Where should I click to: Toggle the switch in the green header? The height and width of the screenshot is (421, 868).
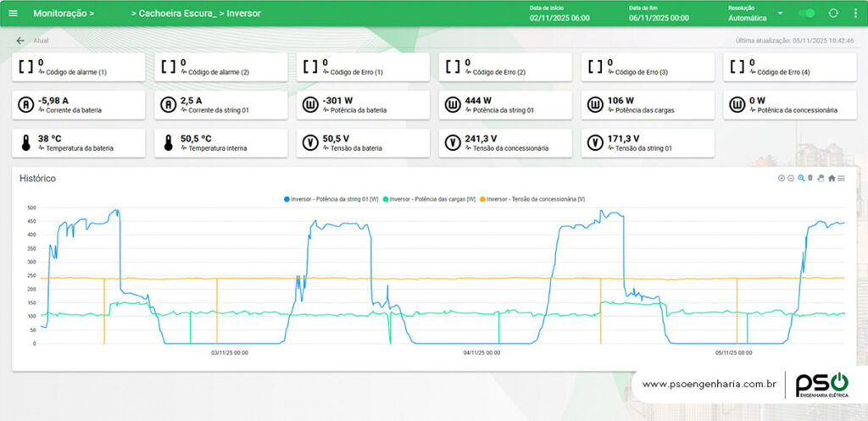(x=807, y=14)
